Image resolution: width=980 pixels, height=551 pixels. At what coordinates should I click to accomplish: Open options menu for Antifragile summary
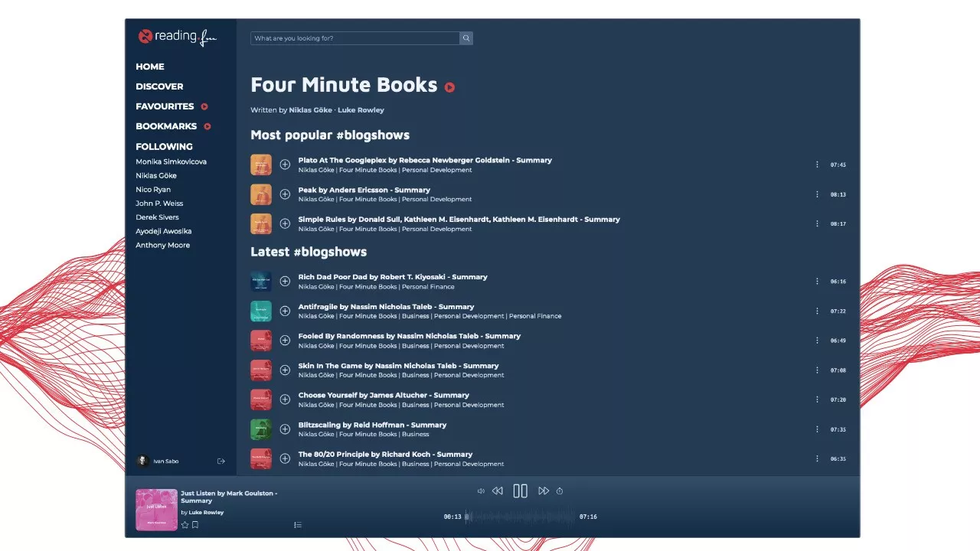tap(817, 311)
